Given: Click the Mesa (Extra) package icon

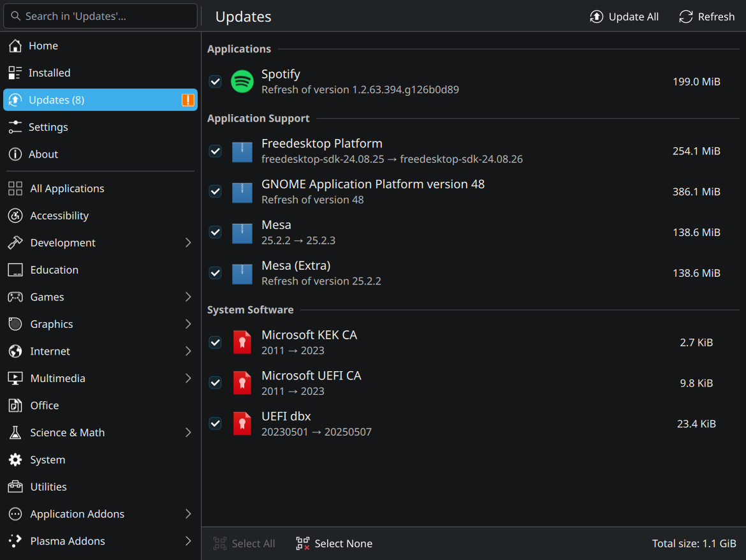Looking at the screenshot, I should (242, 273).
